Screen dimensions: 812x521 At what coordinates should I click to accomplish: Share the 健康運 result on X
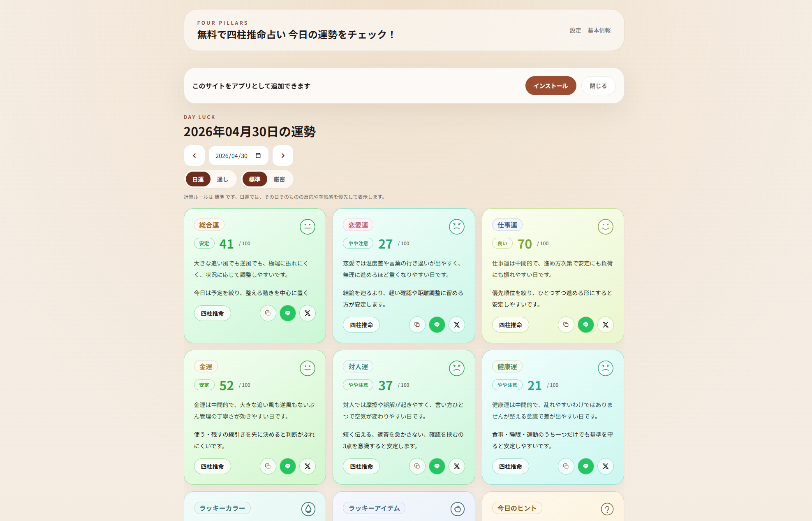click(606, 466)
